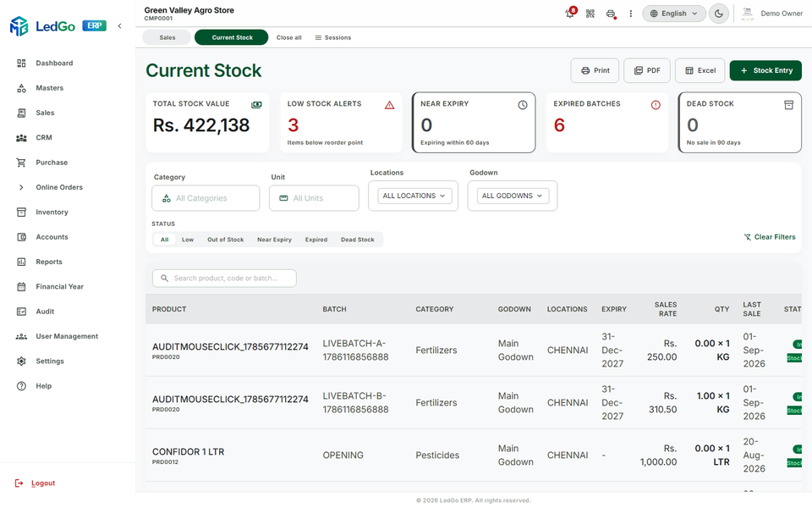Image resolution: width=812 pixels, height=508 pixels.
Task: Open the Sessions menu
Action: pos(332,37)
